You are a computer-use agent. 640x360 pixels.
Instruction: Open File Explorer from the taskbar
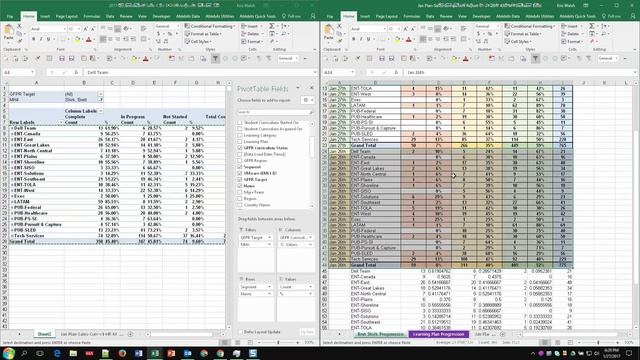tap(73, 353)
